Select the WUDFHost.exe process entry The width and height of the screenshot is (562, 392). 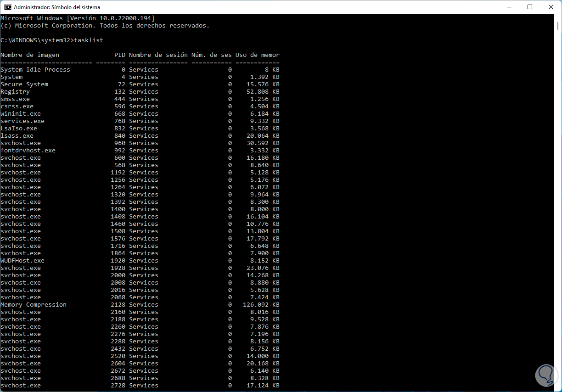pyautogui.click(x=22, y=260)
